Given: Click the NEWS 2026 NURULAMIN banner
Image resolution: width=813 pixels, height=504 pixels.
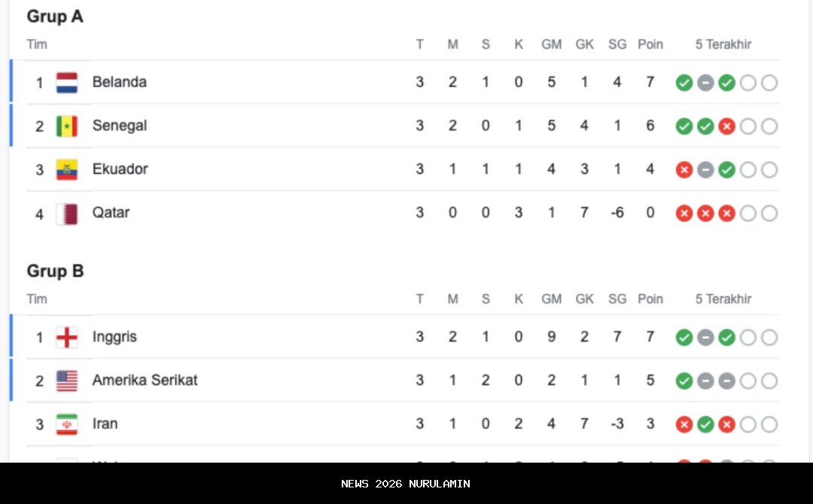Looking at the screenshot, I should click(406, 484).
